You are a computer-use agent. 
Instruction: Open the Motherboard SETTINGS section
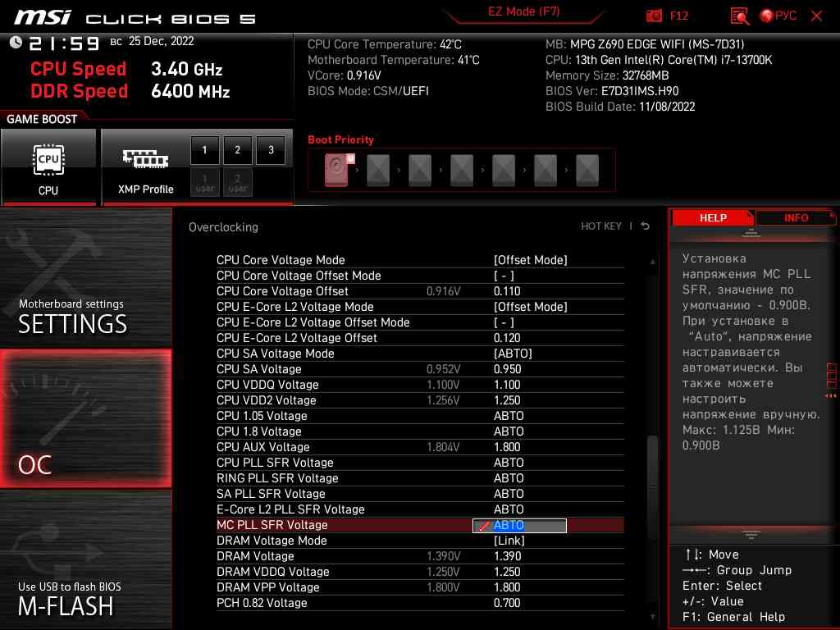85,279
